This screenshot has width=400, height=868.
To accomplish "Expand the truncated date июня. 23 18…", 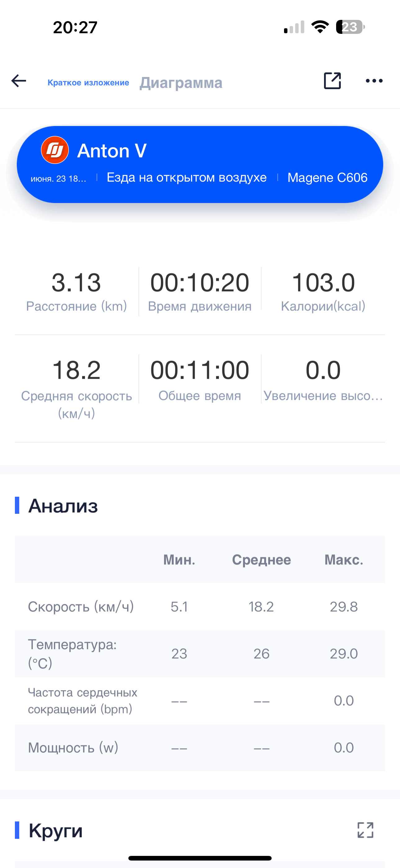I will pyautogui.click(x=59, y=179).
